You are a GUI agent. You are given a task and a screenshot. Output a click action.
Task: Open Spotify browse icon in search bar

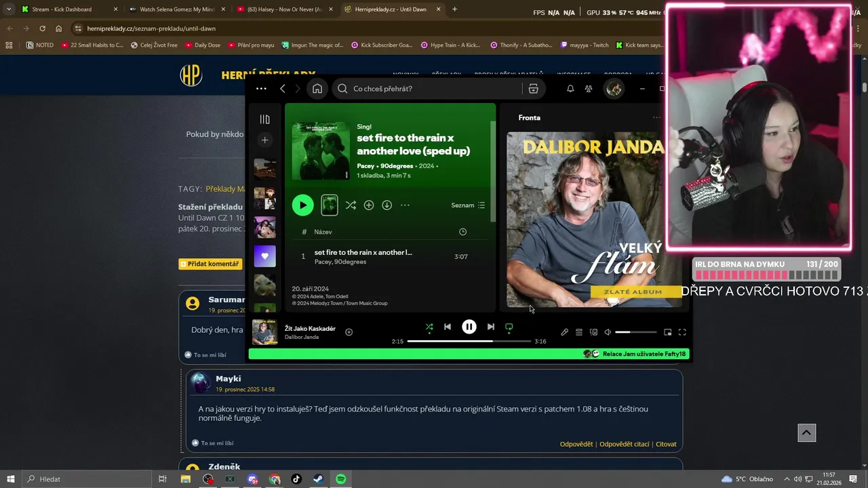coord(533,89)
